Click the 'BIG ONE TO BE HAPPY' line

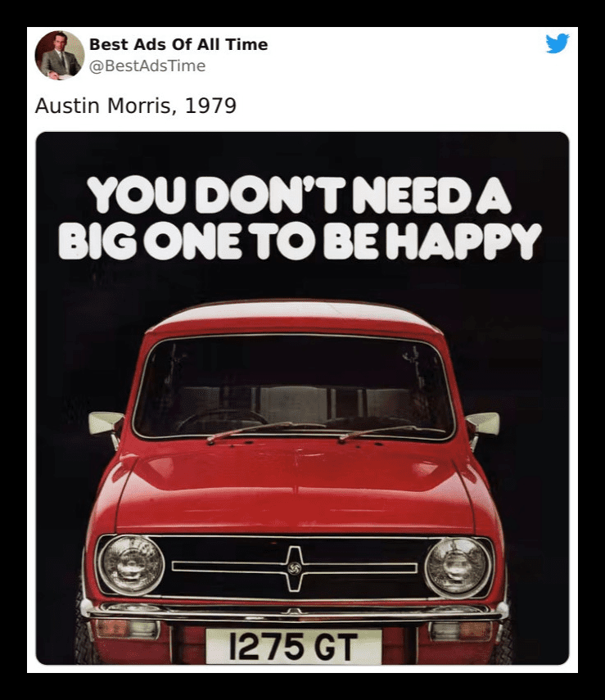click(300, 241)
